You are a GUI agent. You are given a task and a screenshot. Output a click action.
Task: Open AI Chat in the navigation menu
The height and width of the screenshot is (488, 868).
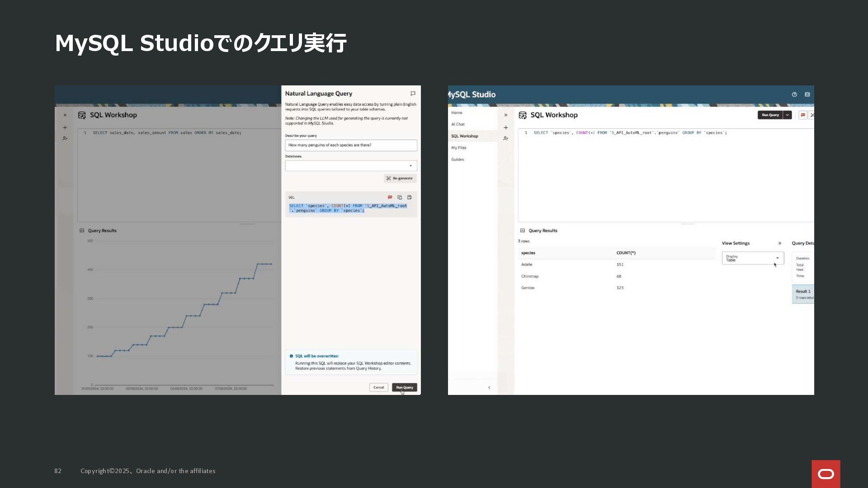pos(458,124)
